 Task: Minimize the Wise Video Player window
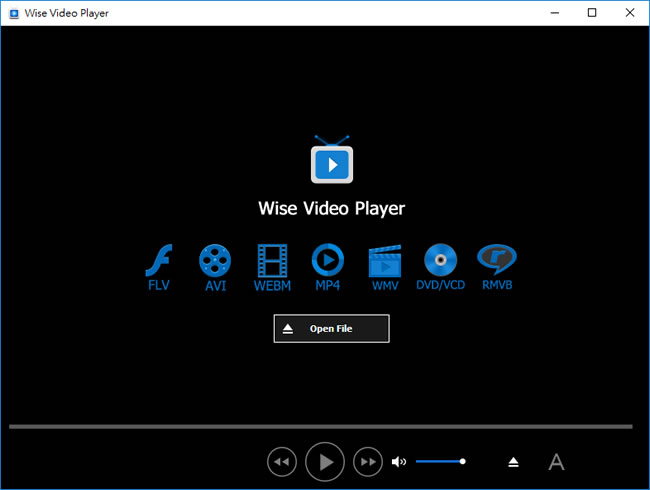pyautogui.click(x=557, y=13)
